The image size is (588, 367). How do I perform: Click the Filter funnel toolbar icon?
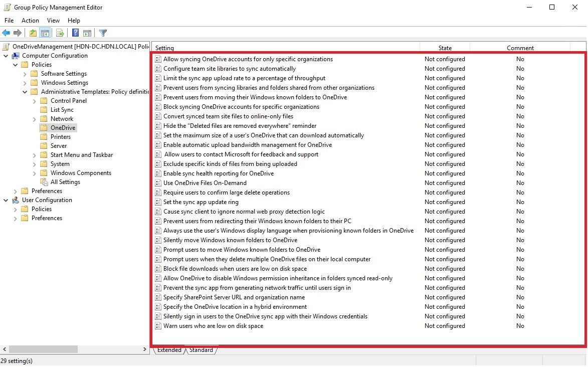click(103, 33)
